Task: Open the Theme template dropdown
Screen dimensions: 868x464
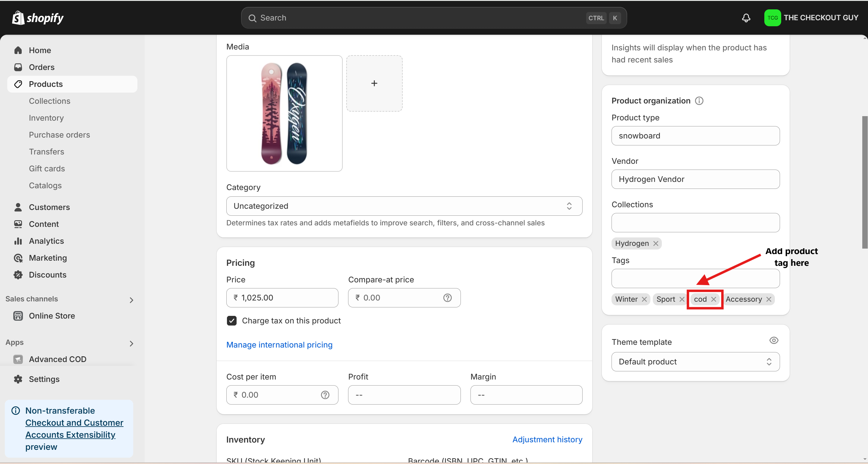Action: [x=695, y=362]
